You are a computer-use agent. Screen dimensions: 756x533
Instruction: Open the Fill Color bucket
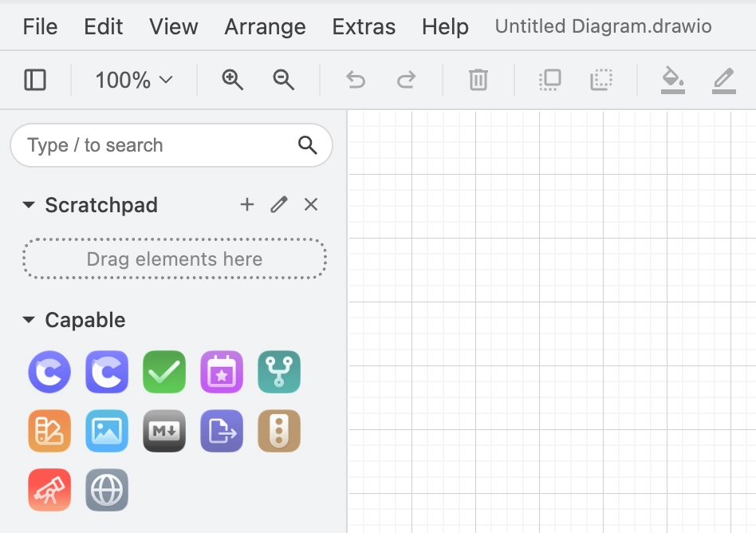[673, 81]
